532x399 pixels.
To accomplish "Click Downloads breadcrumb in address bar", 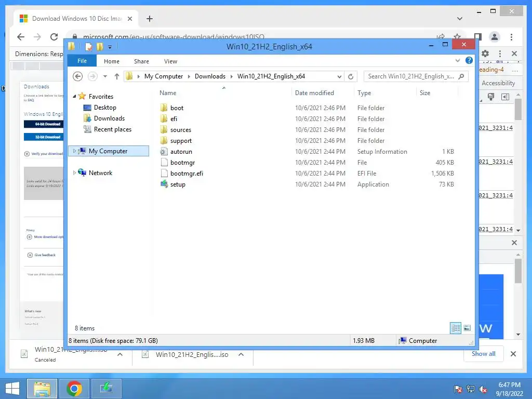I will [210, 76].
